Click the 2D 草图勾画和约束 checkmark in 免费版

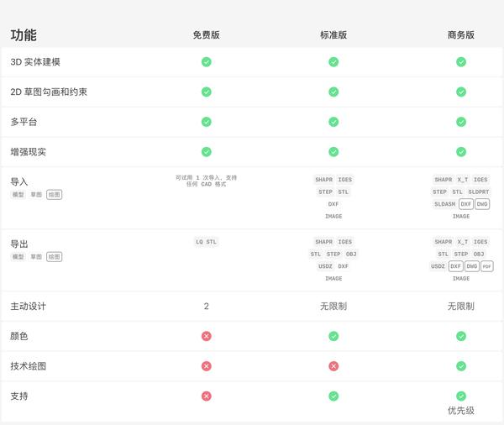[206, 92]
